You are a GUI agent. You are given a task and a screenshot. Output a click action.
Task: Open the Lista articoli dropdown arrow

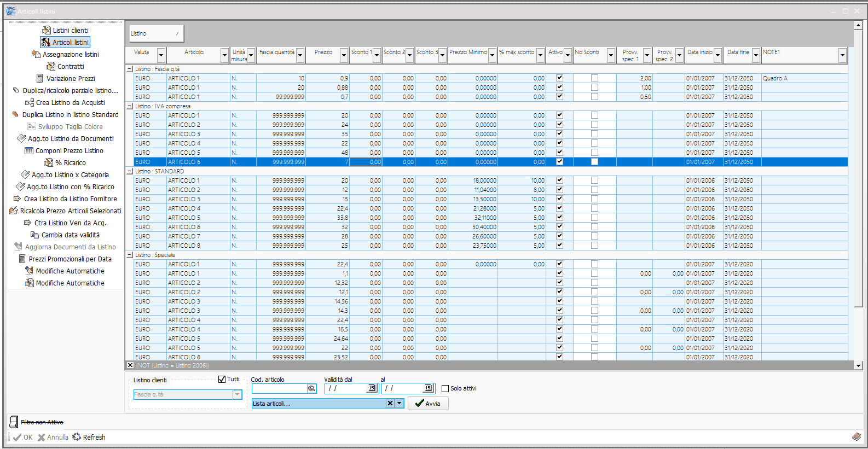click(400, 403)
